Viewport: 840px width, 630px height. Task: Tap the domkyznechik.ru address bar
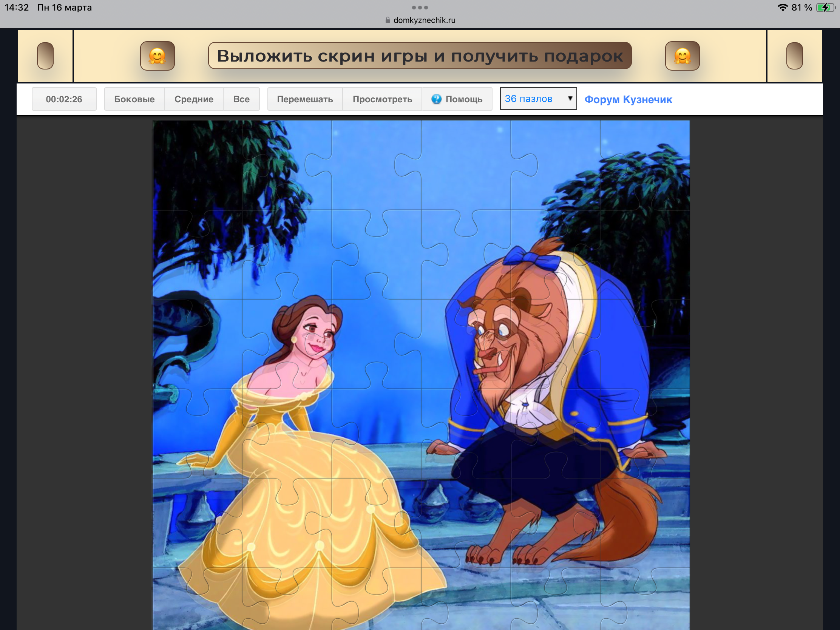pyautogui.click(x=424, y=20)
